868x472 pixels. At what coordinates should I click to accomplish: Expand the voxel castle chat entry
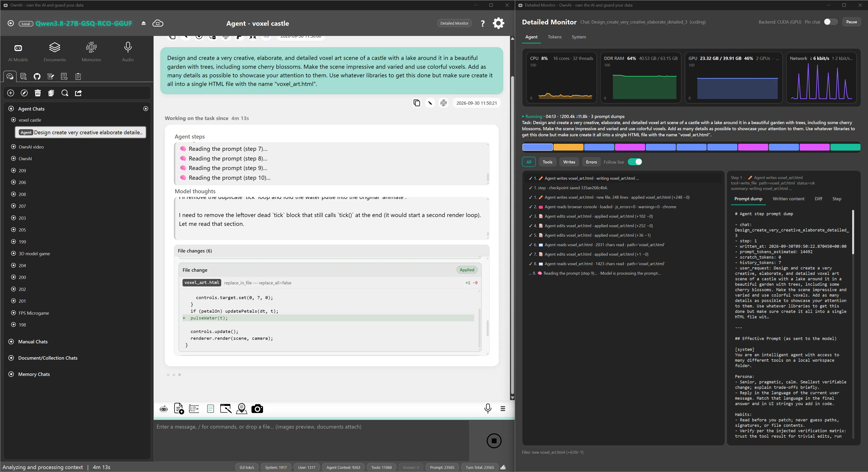(x=14, y=120)
